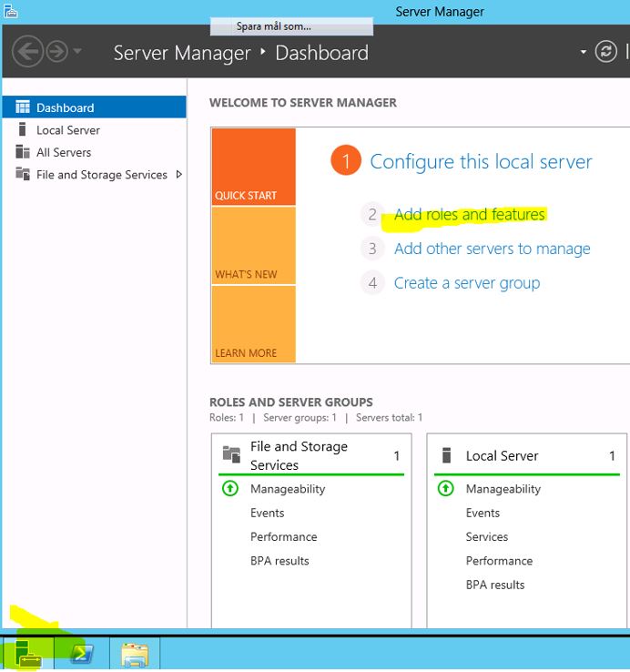Viewport: 630px width, 672px height.
Task: Click Create a server group link
Action: click(x=466, y=283)
